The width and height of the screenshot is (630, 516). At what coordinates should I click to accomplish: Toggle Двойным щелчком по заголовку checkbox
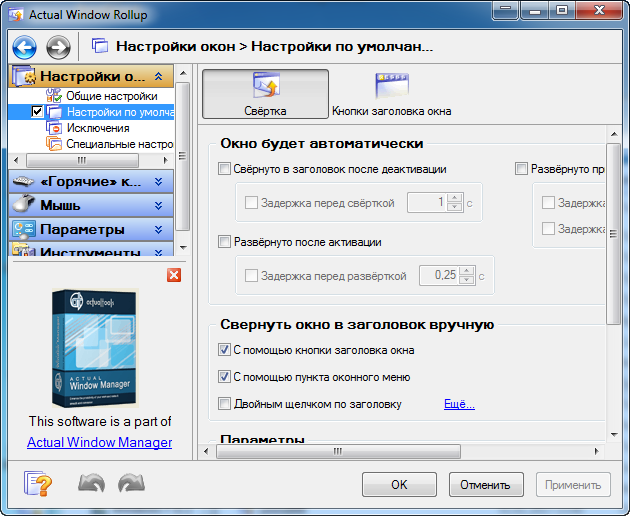pos(225,405)
